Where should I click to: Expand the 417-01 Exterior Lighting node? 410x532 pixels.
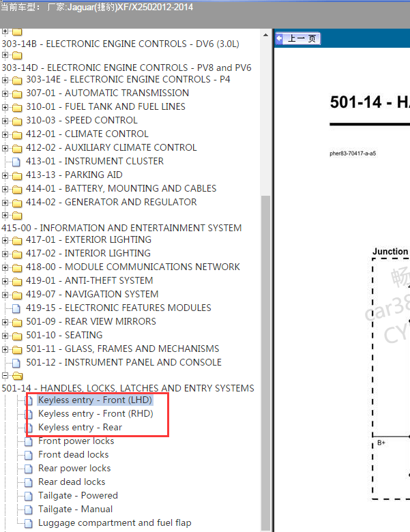tap(5, 240)
